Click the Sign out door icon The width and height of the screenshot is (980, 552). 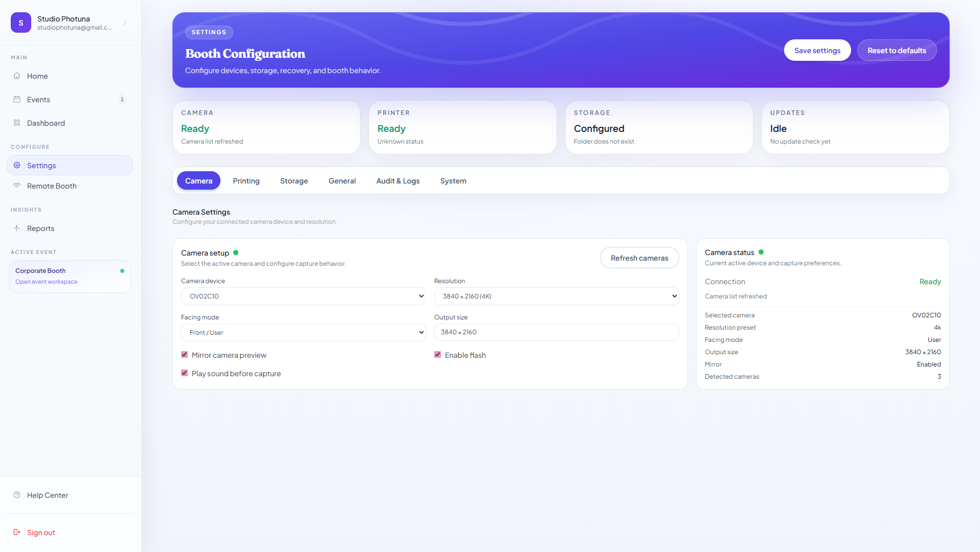click(17, 532)
